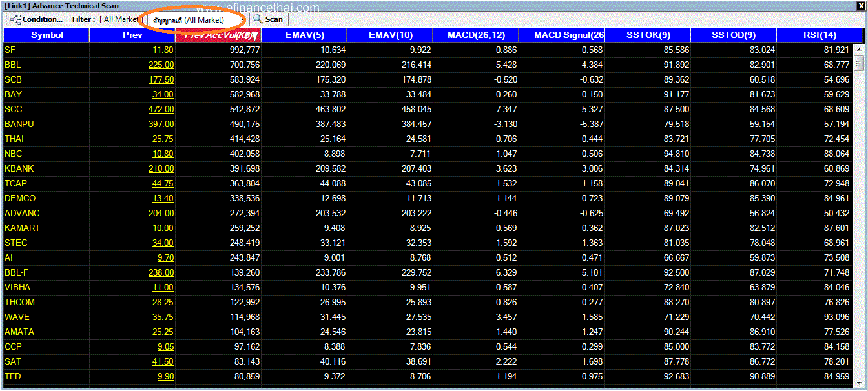
Task: Click the 44.75 previous price link
Action: (x=163, y=183)
